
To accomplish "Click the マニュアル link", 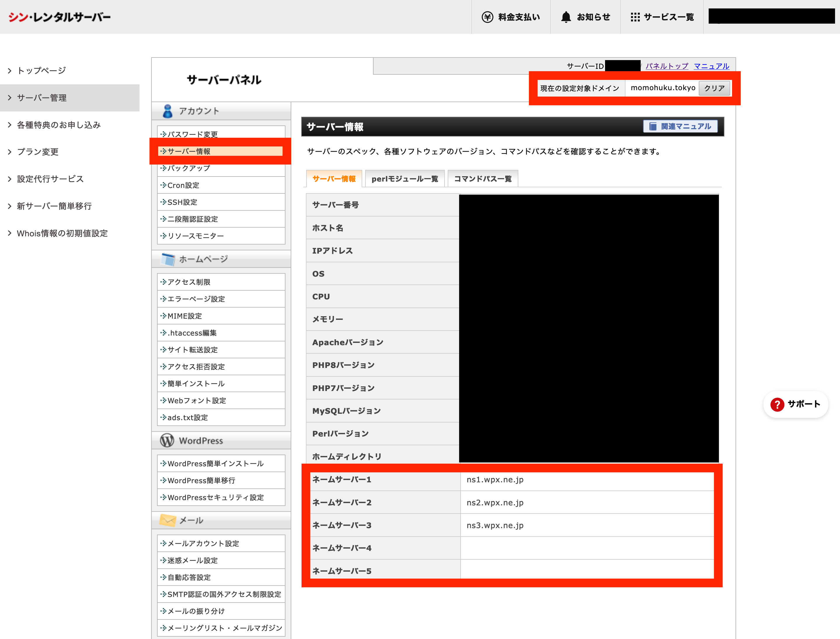I will (711, 66).
